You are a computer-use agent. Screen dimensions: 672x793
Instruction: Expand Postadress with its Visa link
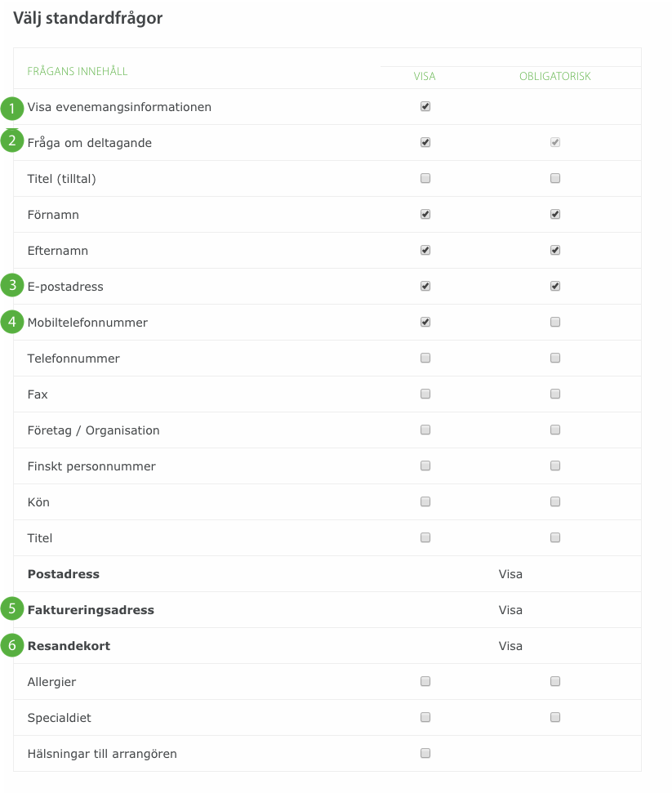click(510, 574)
